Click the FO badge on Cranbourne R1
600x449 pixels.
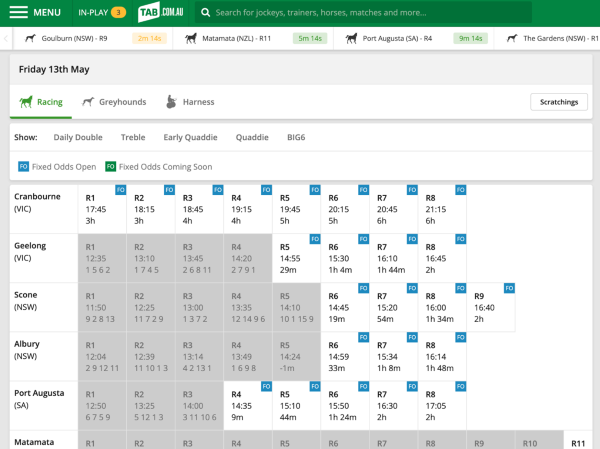point(120,189)
